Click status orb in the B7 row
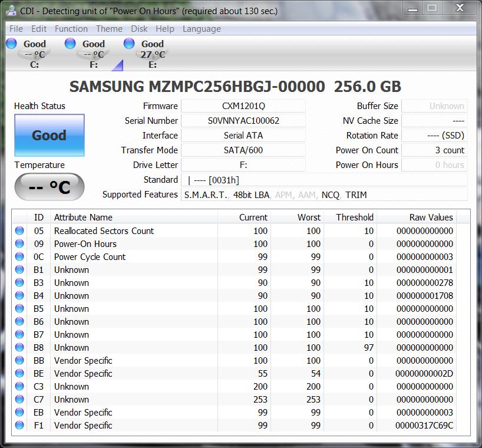Screen dimensions: 482x448 pos(19,334)
